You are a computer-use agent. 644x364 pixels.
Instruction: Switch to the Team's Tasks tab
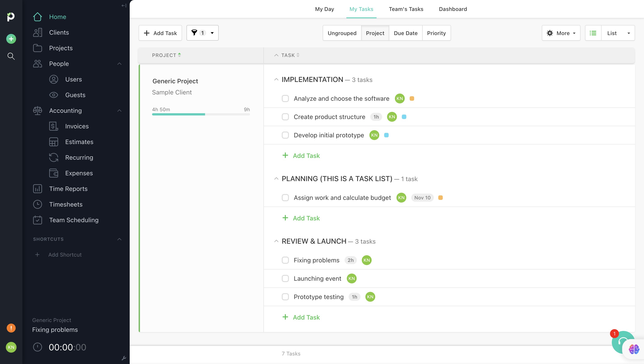pos(406,9)
